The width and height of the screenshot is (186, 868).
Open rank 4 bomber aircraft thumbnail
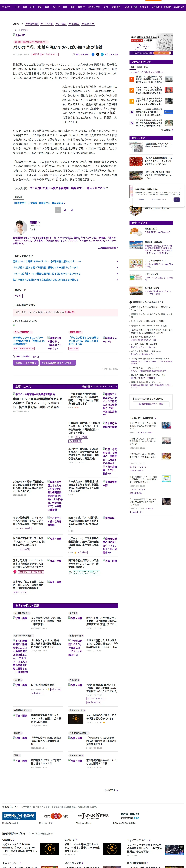(168, 112)
